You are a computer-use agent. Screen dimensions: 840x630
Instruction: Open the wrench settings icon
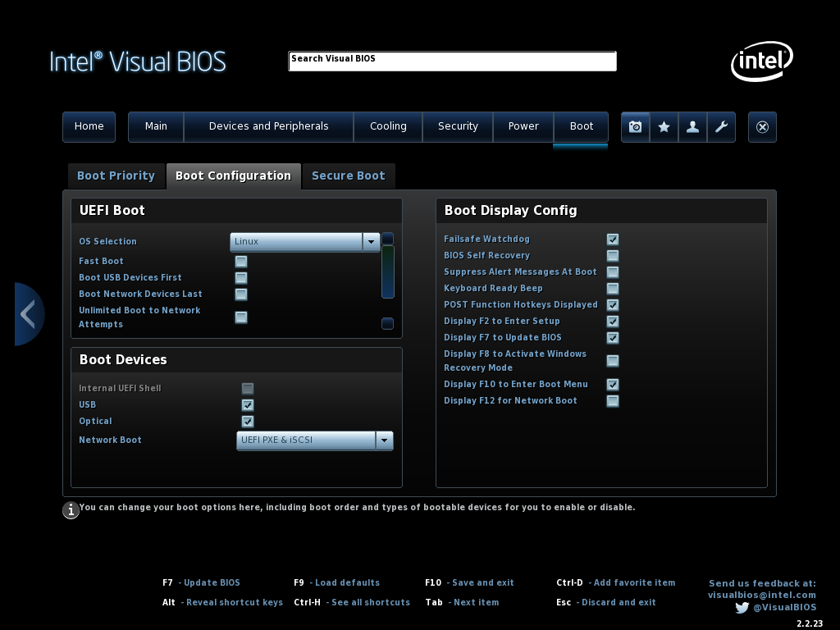[721, 127]
